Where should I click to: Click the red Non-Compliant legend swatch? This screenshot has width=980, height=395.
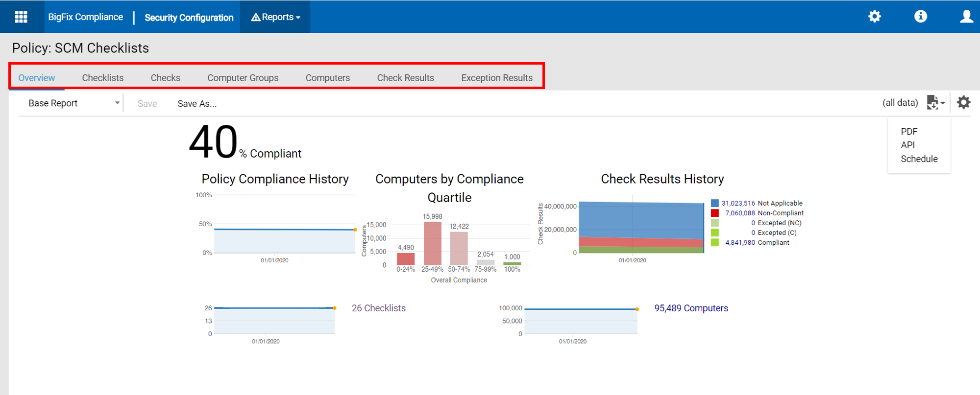715,213
